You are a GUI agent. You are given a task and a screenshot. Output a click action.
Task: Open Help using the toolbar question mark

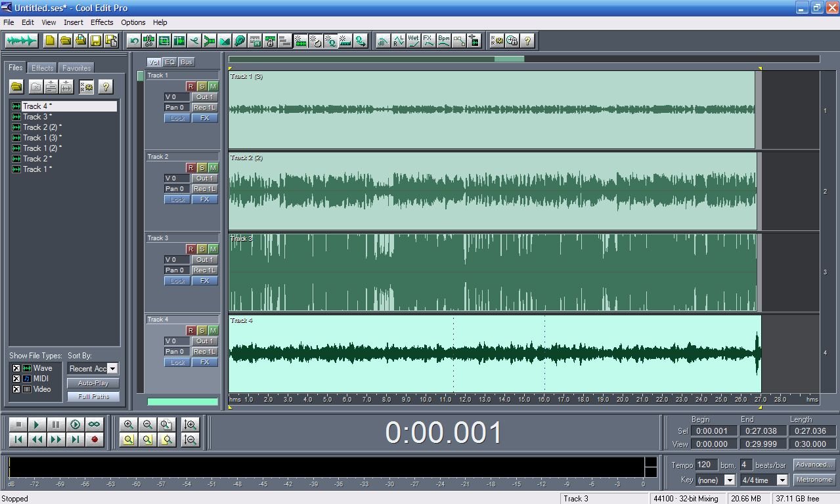click(527, 41)
